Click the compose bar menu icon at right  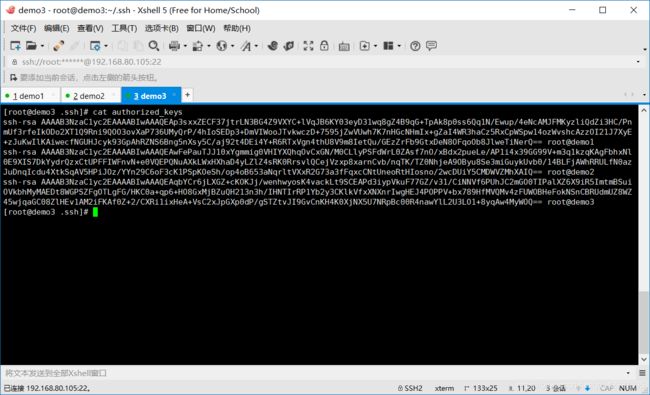pos(643,373)
